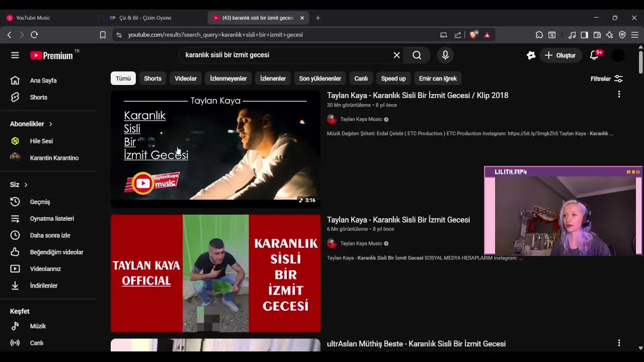Start voice search with the microphone icon
The height and width of the screenshot is (362, 644).
coord(445,55)
